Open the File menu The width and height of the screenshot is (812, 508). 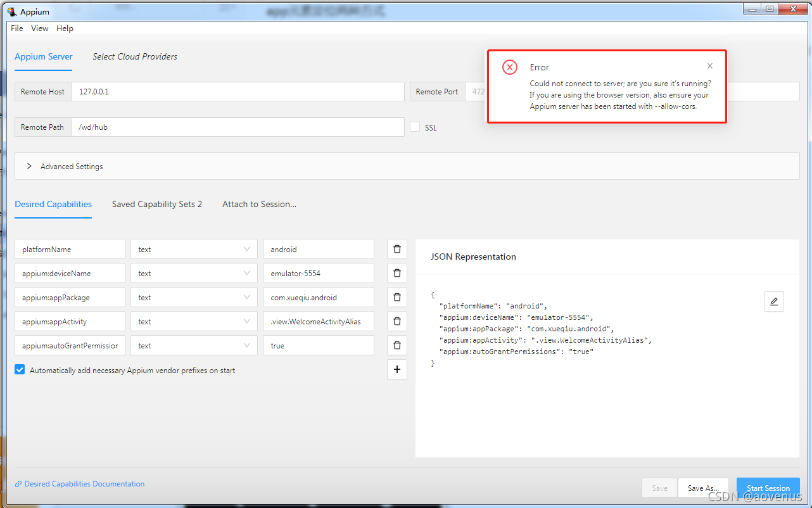pos(17,29)
